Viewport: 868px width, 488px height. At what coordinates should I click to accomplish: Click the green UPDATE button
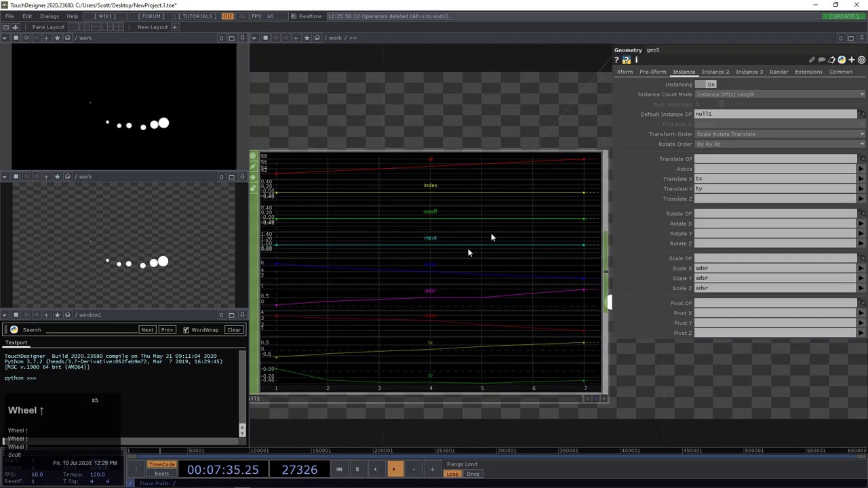[x=845, y=16]
